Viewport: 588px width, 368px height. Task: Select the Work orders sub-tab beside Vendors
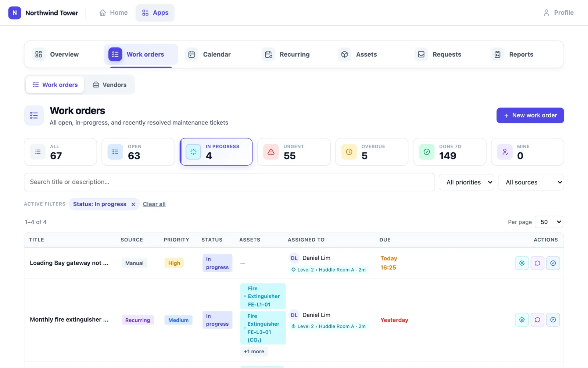point(55,85)
